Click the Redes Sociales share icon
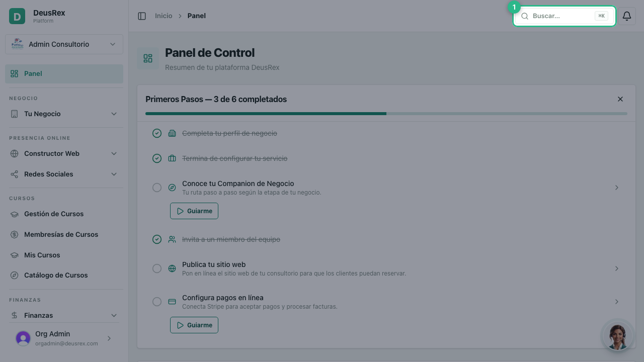This screenshot has width=644, height=362. (15, 174)
